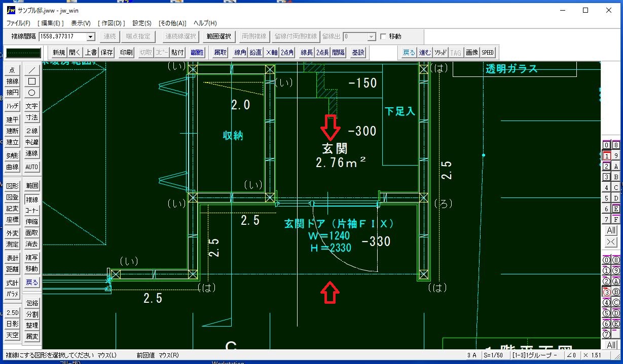Toggle layer A button
Image resolution: width=623 pixels, height=364 pixels.
coord(616,166)
